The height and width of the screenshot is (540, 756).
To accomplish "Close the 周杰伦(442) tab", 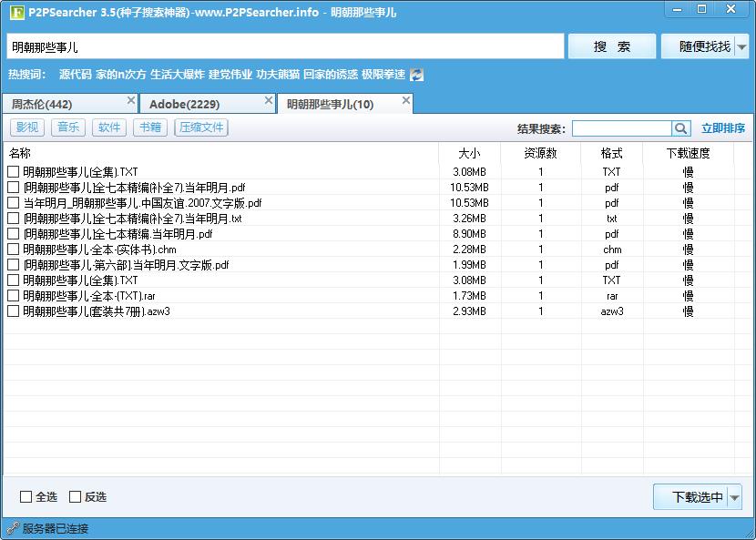I will click(130, 100).
